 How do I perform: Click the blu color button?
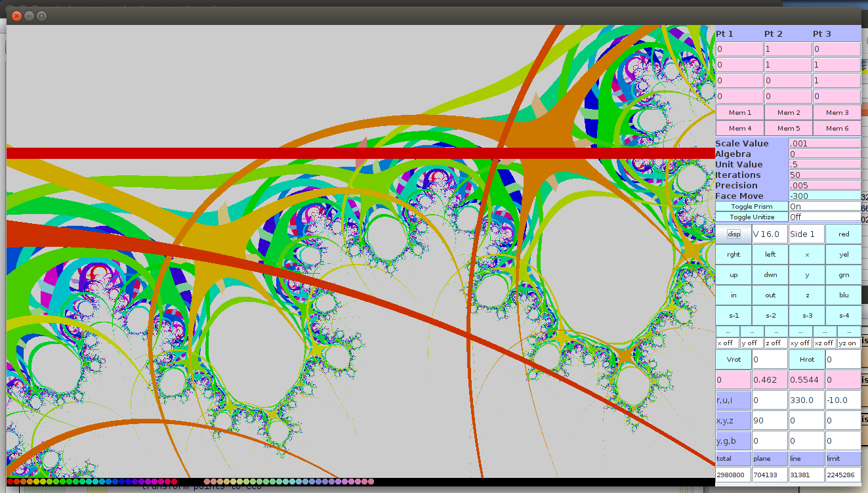pos(844,295)
